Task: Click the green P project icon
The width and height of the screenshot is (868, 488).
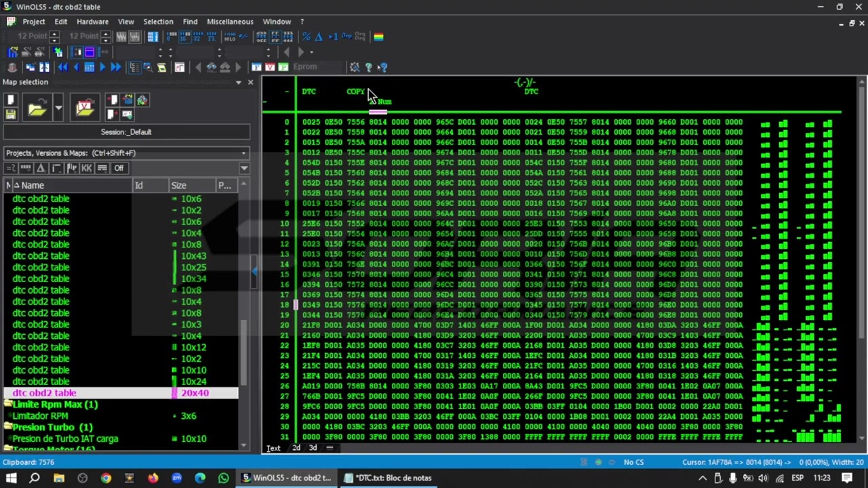Action: [x=283, y=67]
